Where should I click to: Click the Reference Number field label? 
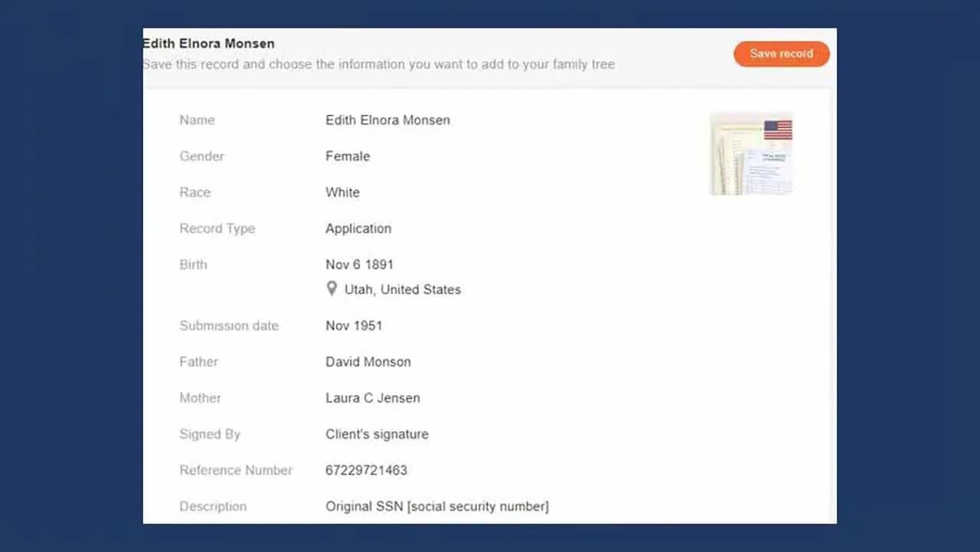[x=236, y=471]
